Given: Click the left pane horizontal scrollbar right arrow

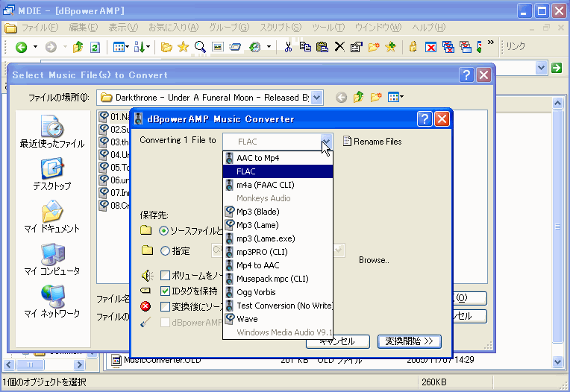Looking at the screenshot, I should [79, 364].
